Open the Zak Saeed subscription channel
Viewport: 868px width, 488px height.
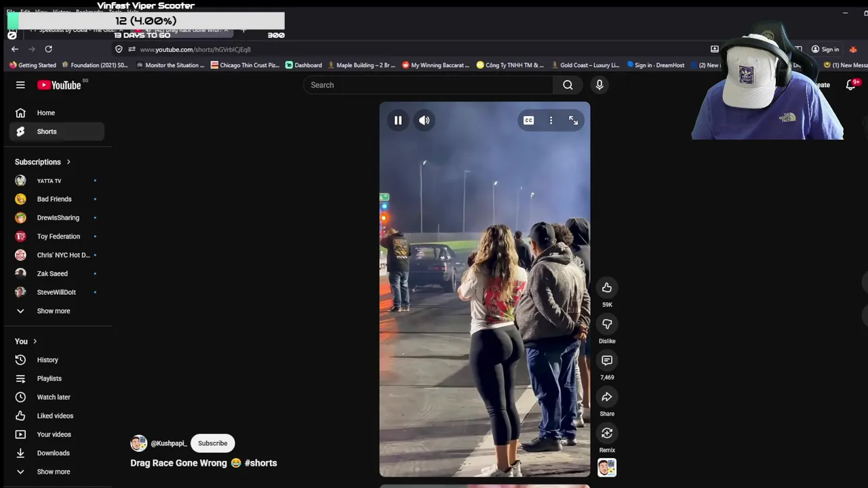click(x=57, y=274)
